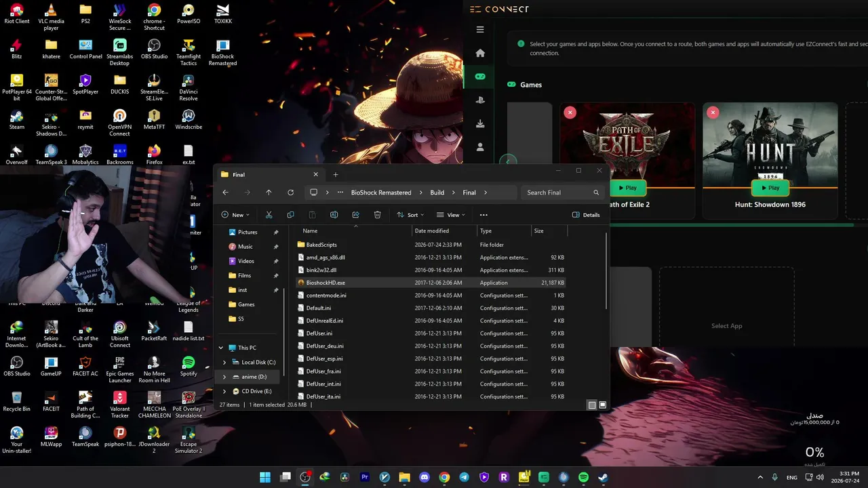Open the Sort dropdown
Viewport: 868px width, 488px height.
click(x=409, y=215)
